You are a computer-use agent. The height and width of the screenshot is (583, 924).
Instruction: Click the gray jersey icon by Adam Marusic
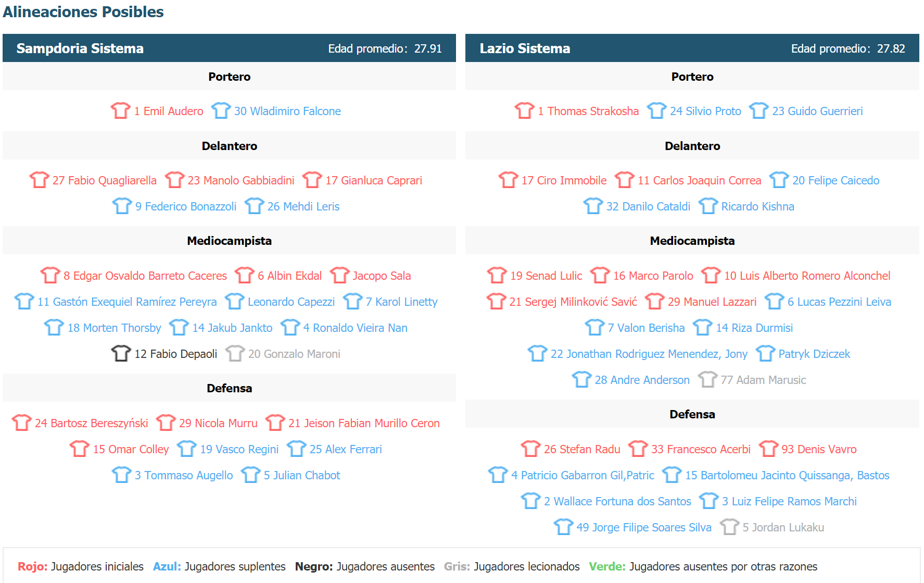point(707,379)
